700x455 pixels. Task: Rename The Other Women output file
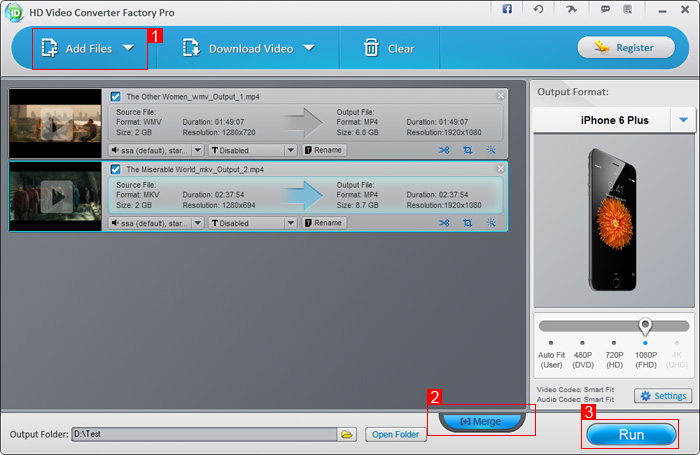[324, 150]
